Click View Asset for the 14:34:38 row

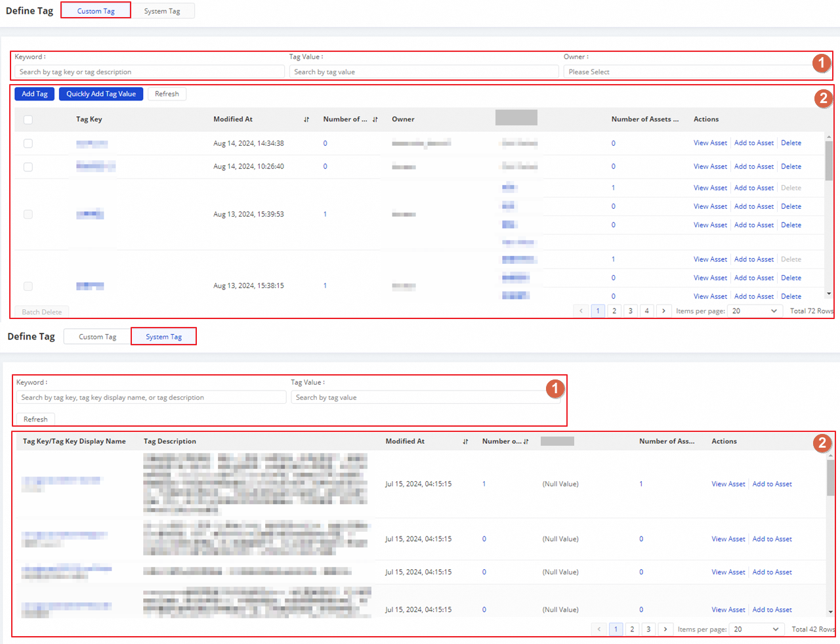pos(710,142)
